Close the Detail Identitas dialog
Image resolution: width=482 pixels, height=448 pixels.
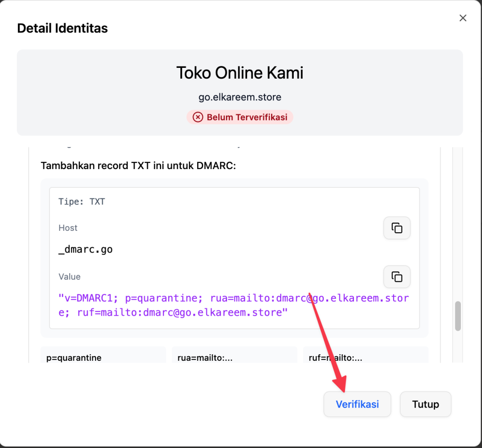[463, 18]
